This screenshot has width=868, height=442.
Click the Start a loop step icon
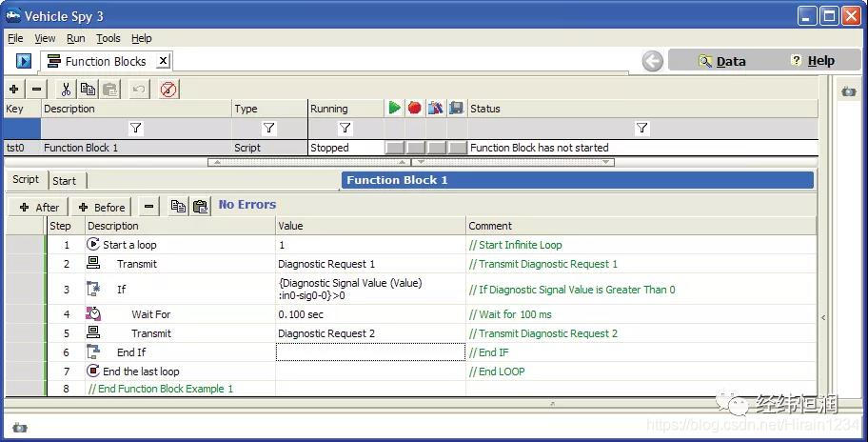point(93,244)
